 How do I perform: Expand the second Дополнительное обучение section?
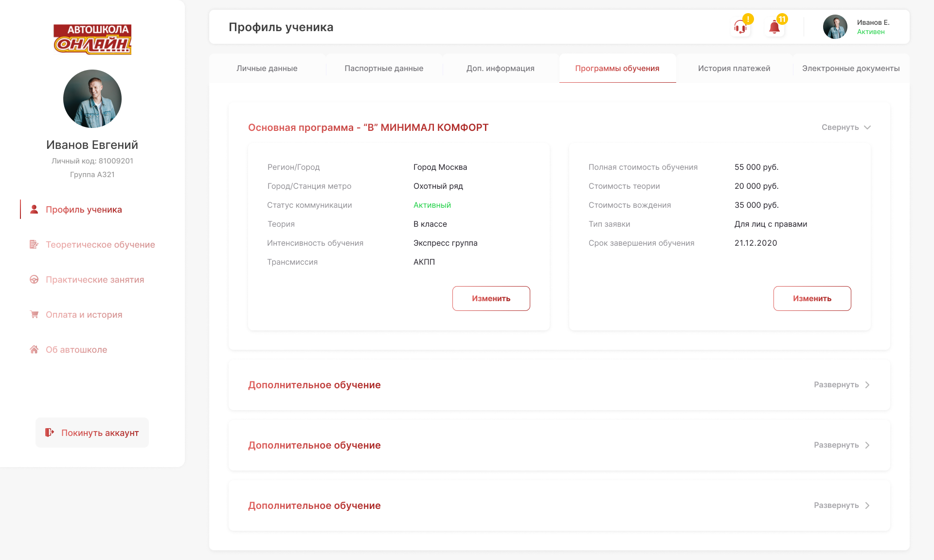pos(842,445)
